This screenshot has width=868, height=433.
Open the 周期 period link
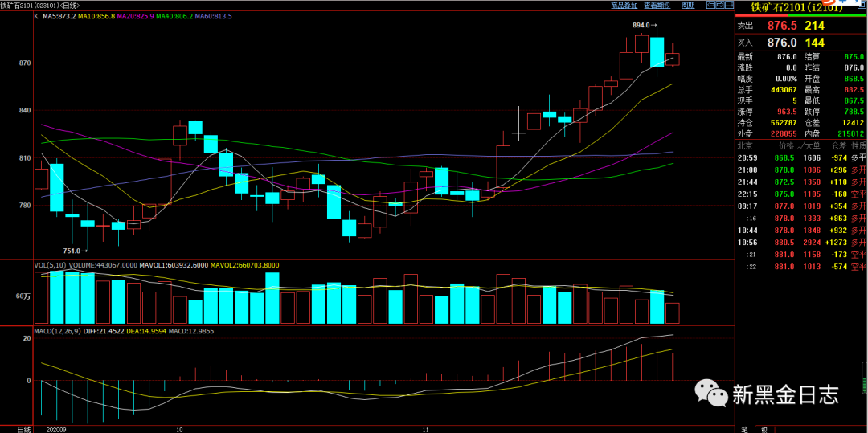click(687, 6)
